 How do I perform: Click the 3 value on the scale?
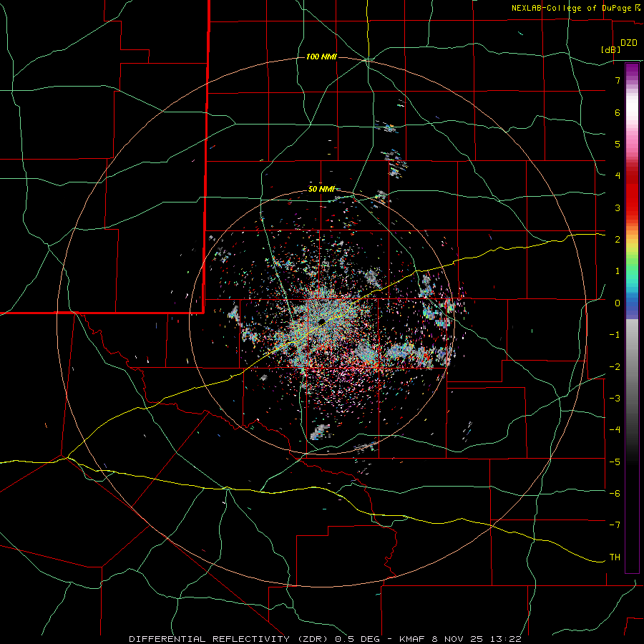click(x=618, y=208)
